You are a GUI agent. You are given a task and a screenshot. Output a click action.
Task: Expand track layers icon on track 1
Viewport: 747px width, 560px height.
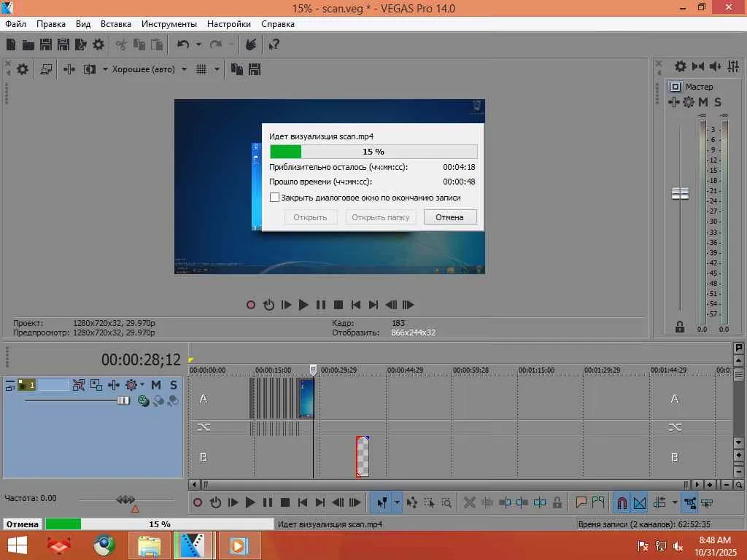pos(10,386)
